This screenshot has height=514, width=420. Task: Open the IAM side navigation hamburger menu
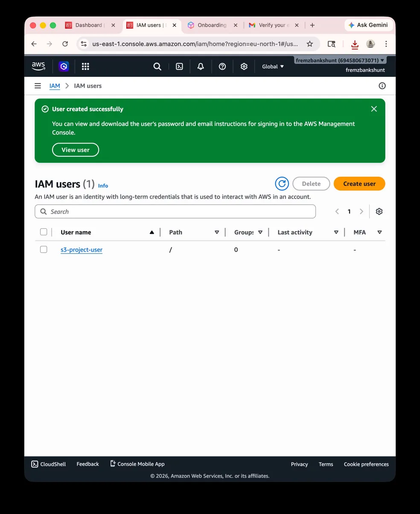click(38, 86)
